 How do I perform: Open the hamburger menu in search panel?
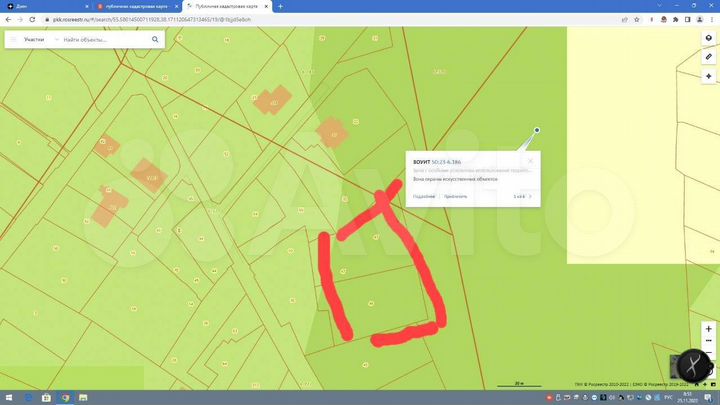pos(11,39)
